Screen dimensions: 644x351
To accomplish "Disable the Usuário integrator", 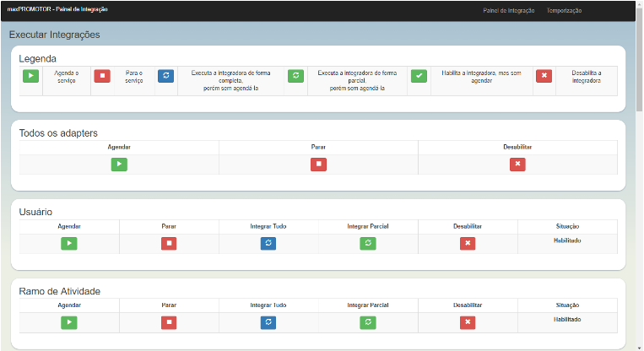I will (468, 244).
